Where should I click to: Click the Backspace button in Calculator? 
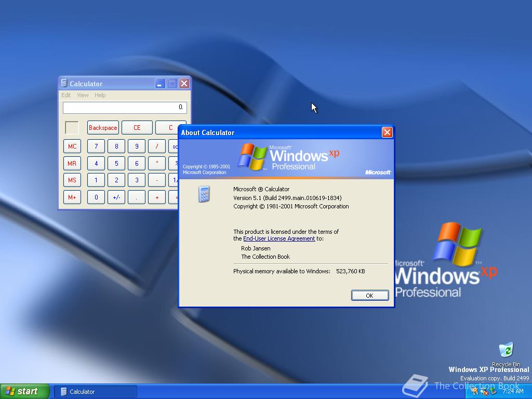click(103, 128)
